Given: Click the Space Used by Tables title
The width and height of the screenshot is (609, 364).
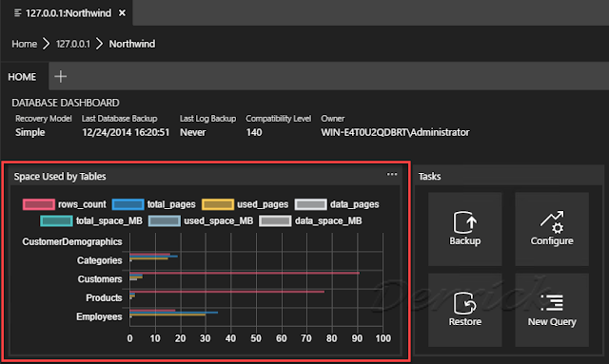Looking at the screenshot, I should (60, 177).
